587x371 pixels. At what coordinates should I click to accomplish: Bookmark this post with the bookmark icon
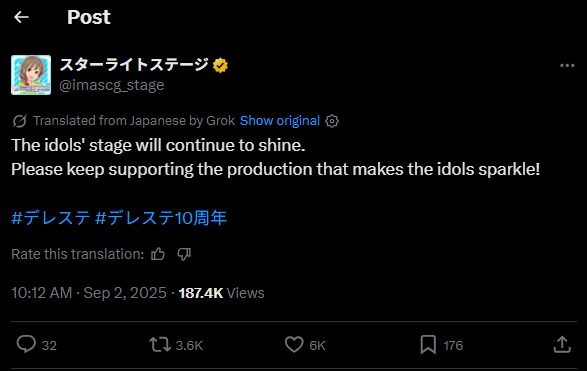[x=428, y=344]
